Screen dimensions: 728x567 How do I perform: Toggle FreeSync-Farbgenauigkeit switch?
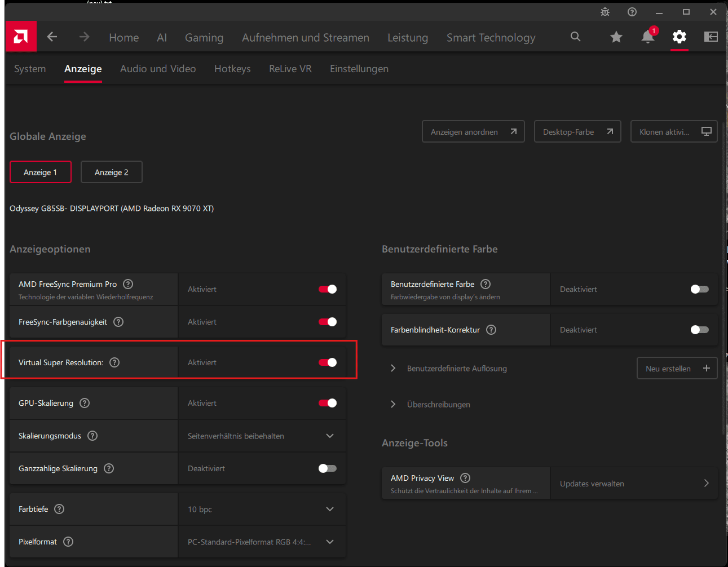[x=328, y=322]
